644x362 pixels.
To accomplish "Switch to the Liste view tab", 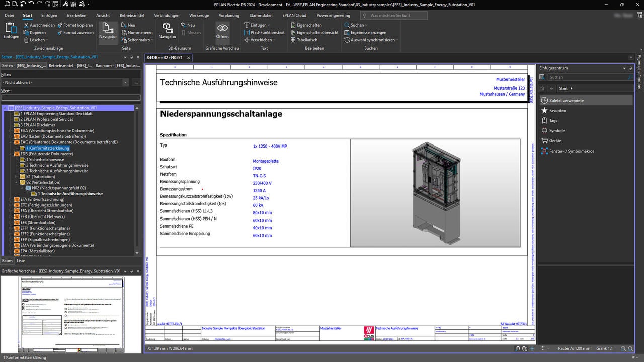I will click(21, 261).
